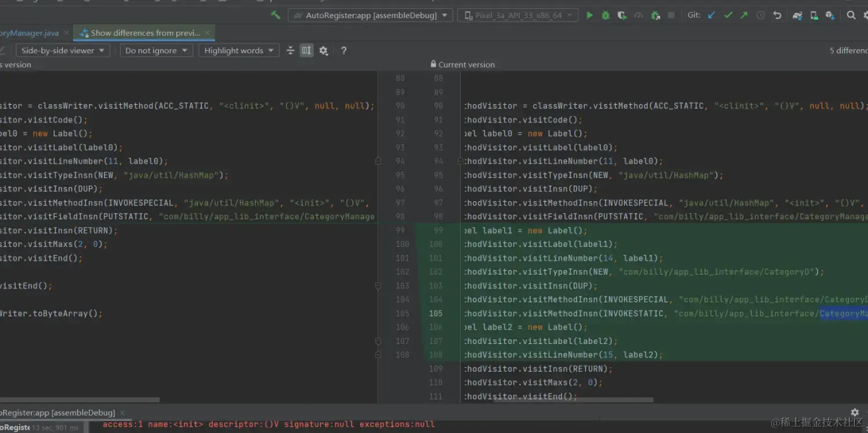Image resolution: width=868 pixels, height=433 pixels.
Task: Open the SDK Manager icon
Action: pyautogui.click(x=830, y=15)
